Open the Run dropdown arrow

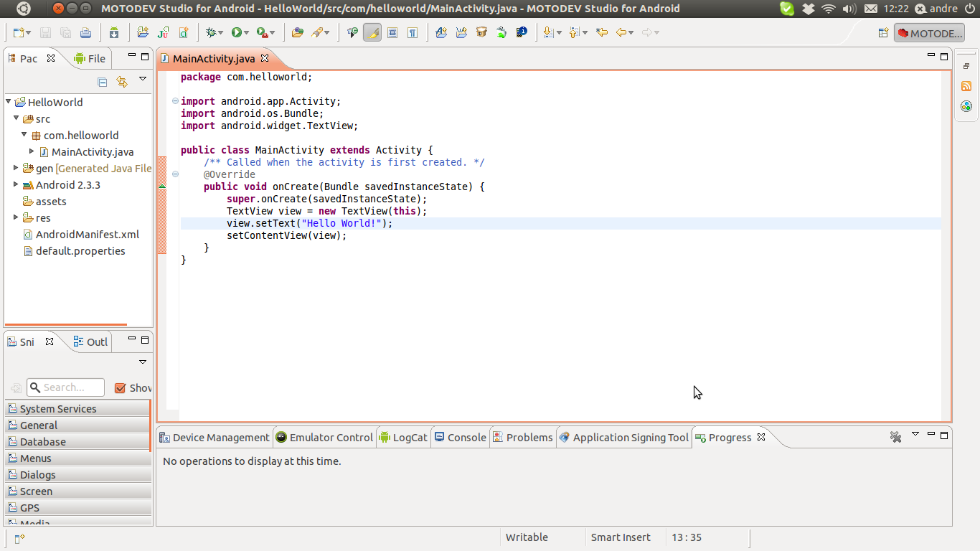coord(246,33)
